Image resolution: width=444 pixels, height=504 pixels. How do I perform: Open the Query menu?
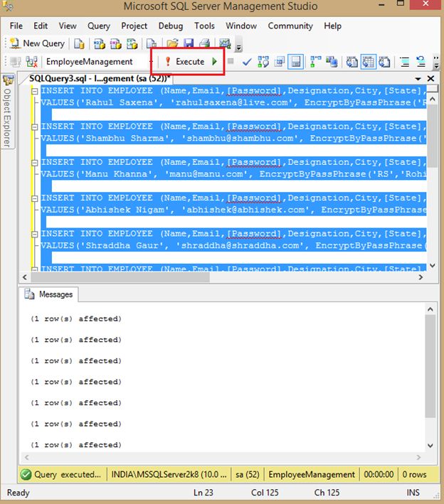click(x=99, y=26)
